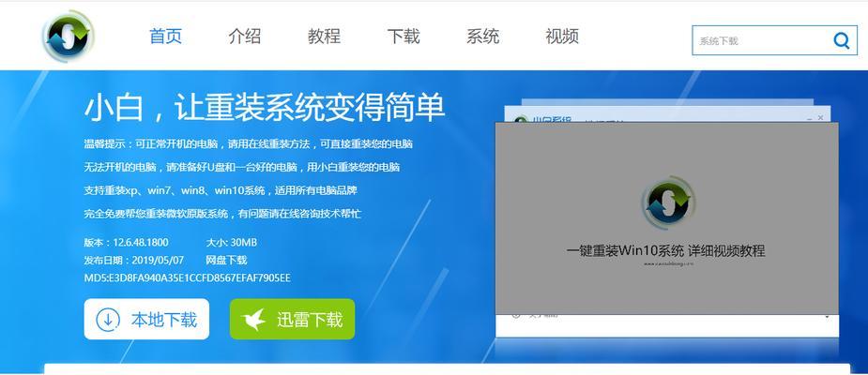Switch to the 视频 section
The width and height of the screenshot is (868, 375).
[562, 37]
